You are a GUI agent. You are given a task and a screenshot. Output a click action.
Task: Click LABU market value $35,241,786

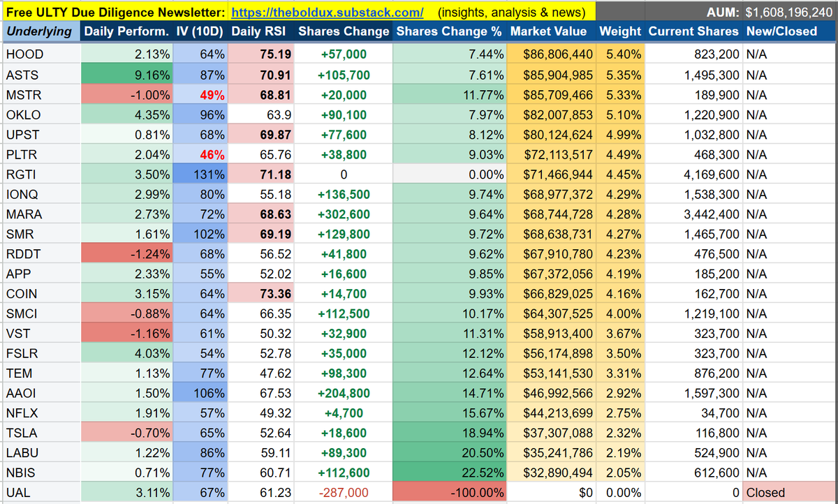[x=552, y=452]
